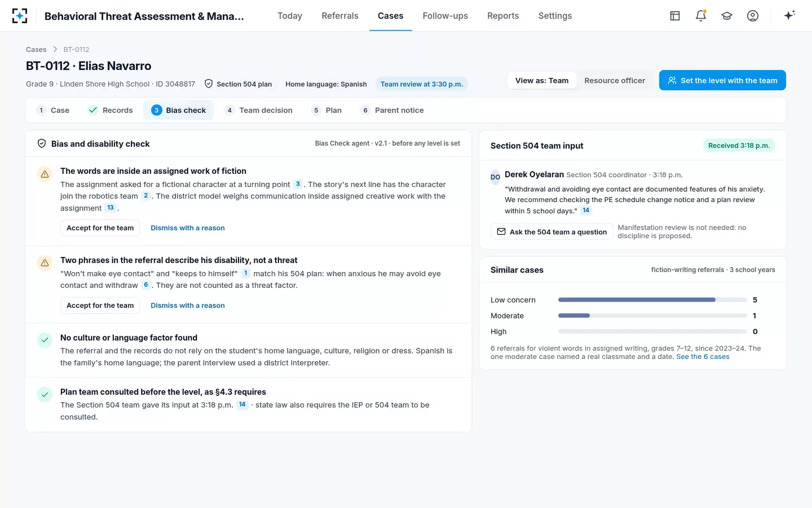Image resolution: width=812 pixels, height=508 pixels.
Task: Open the user account icon
Action: pos(753,16)
